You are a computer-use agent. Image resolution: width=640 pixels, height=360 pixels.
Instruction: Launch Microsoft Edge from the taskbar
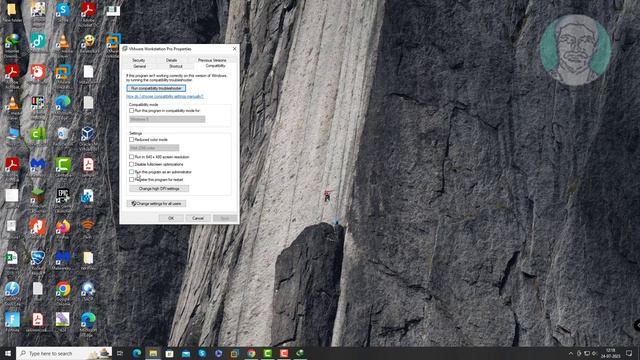(137, 353)
